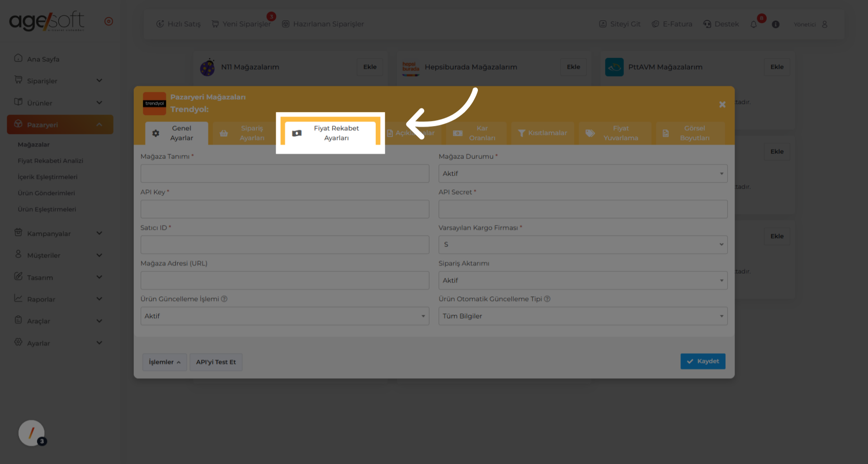Click the Trendyol logo in the dialog header

pos(155,103)
